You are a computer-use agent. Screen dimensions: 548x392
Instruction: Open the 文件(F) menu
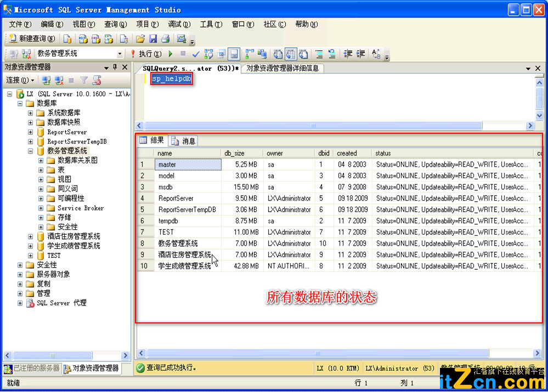[20, 24]
